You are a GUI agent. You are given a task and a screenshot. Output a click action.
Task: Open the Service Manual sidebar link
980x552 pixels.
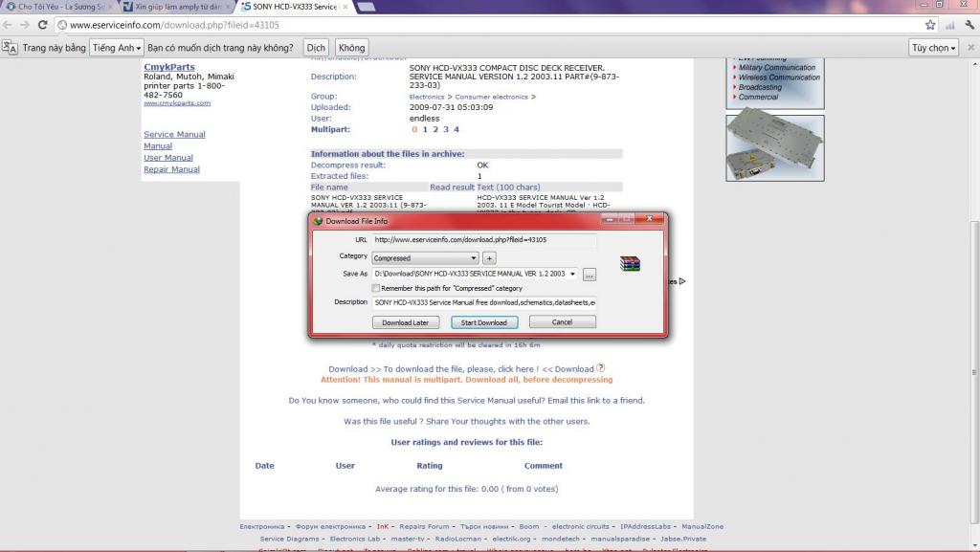click(x=174, y=134)
